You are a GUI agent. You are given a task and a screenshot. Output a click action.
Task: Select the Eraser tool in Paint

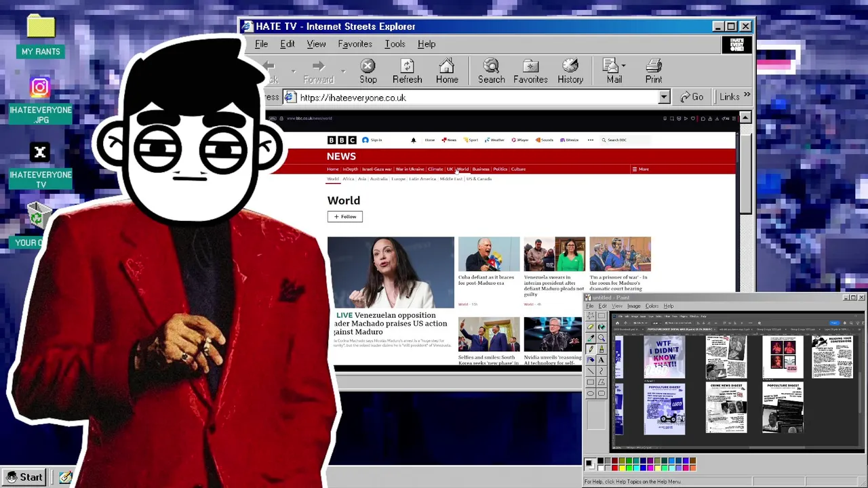[591, 327]
